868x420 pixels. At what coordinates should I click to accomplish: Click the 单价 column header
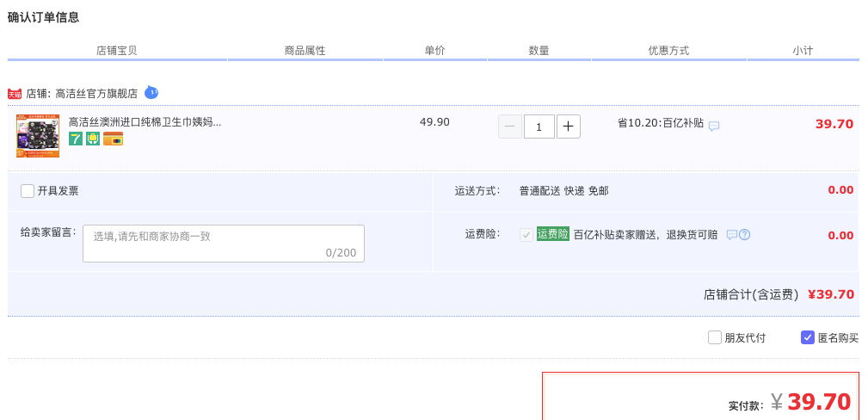click(x=434, y=51)
